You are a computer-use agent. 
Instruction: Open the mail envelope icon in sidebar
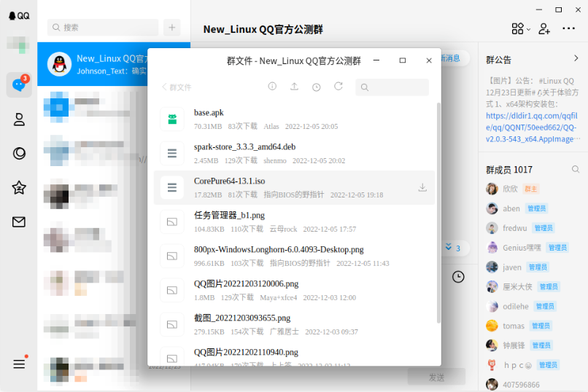pos(19,222)
